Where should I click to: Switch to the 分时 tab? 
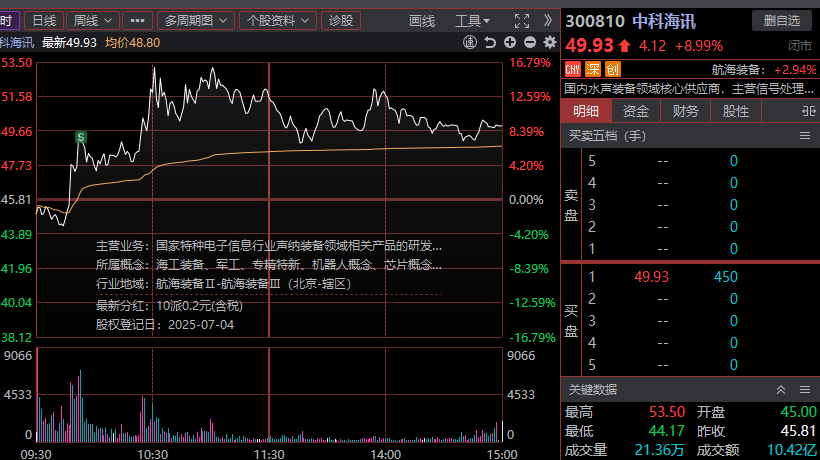pyautogui.click(x=9, y=21)
